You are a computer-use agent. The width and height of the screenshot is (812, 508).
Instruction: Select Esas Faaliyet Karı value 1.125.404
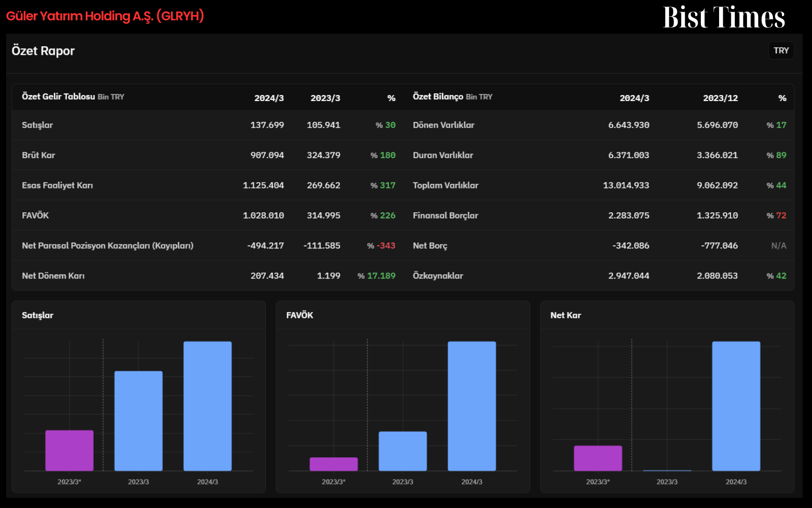pyautogui.click(x=263, y=185)
